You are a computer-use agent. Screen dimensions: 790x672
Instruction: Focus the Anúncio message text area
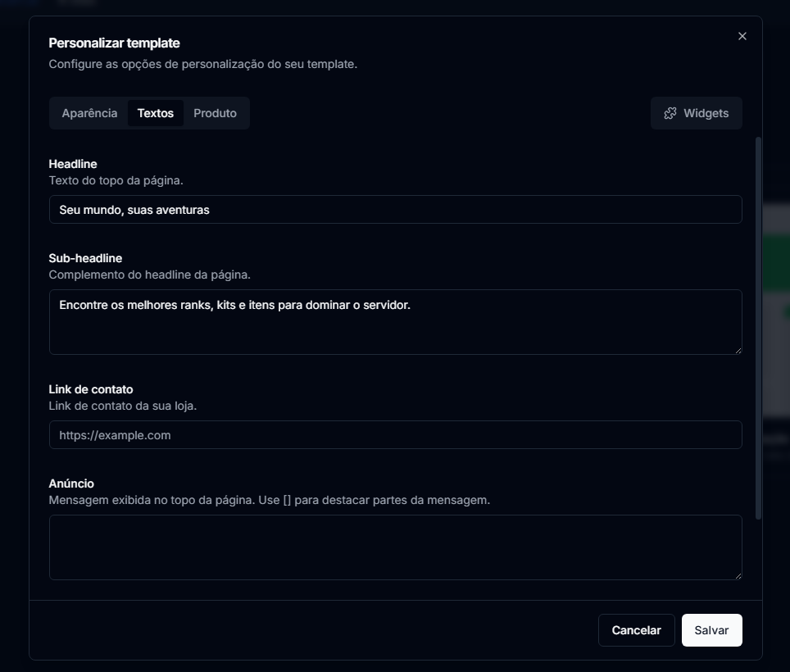(x=396, y=547)
